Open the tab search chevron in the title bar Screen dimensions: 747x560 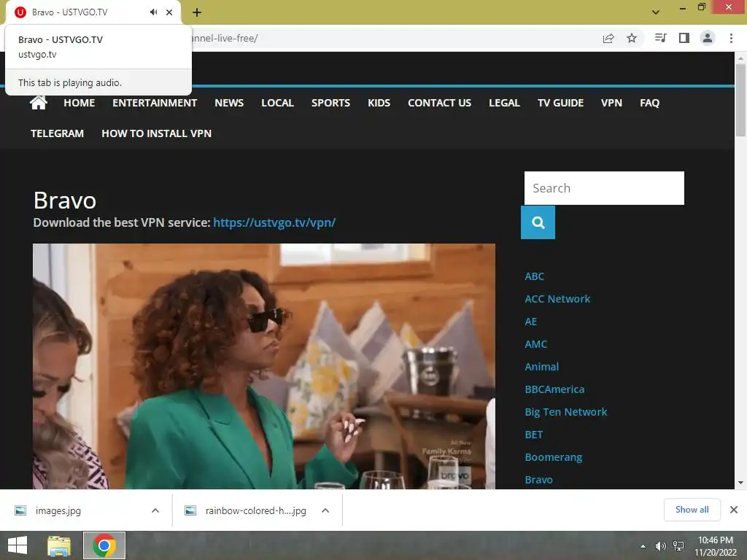(656, 12)
